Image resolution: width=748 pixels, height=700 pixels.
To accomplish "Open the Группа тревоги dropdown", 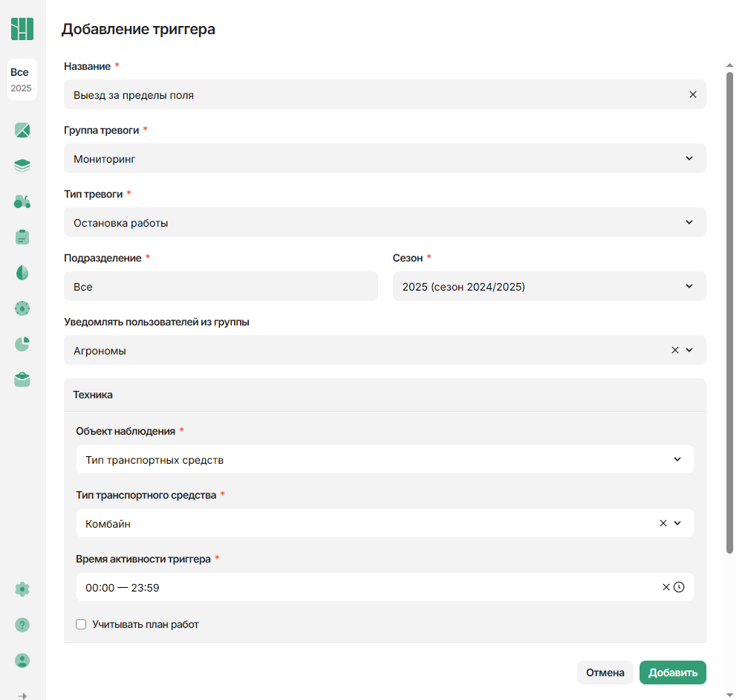I will click(690, 158).
